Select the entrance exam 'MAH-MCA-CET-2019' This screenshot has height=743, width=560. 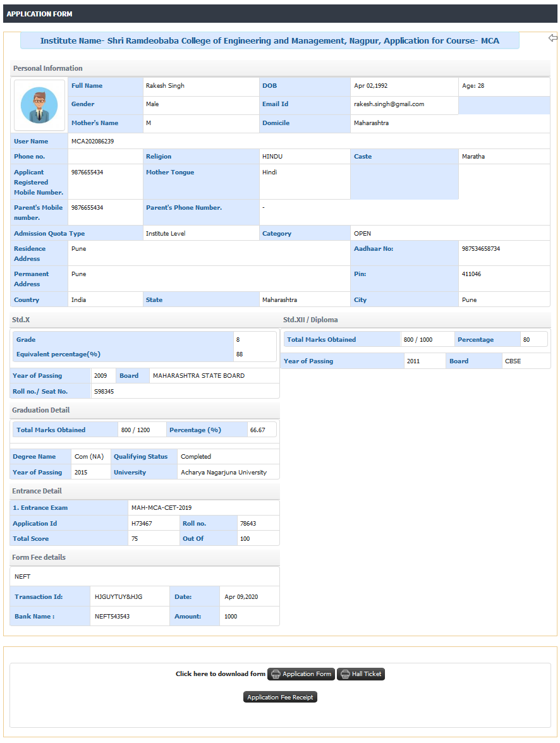pyautogui.click(x=162, y=508)
